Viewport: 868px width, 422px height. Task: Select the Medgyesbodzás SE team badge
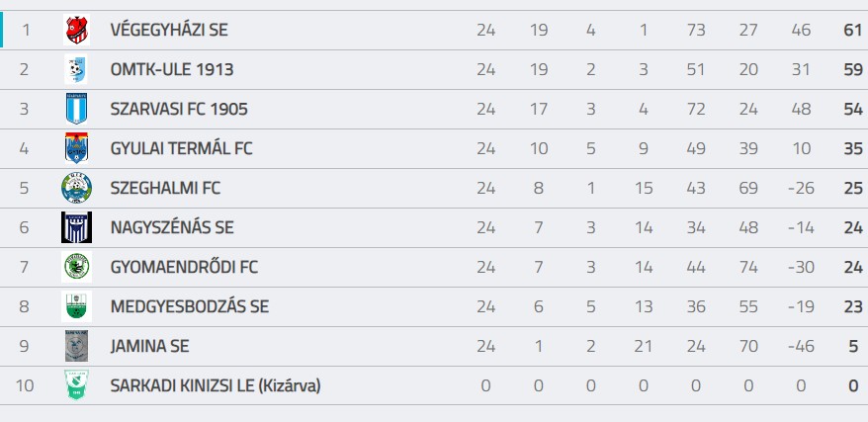coord(76,306)
